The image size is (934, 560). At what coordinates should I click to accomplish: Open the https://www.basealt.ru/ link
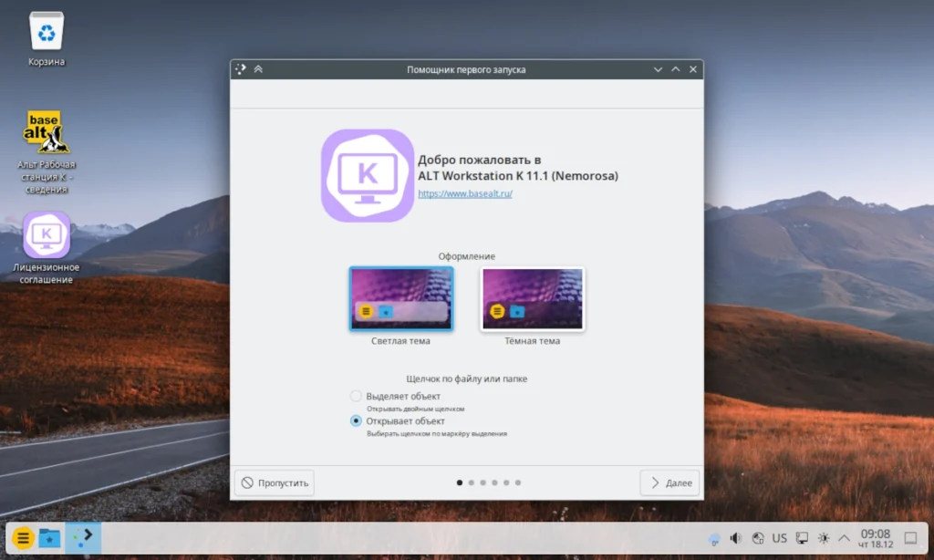pos(465,193)
